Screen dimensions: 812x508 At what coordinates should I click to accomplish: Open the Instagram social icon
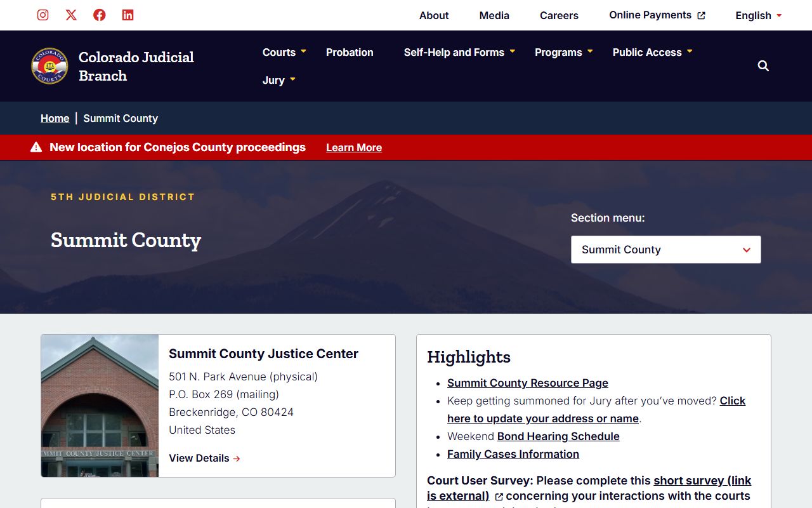(43, 15)
